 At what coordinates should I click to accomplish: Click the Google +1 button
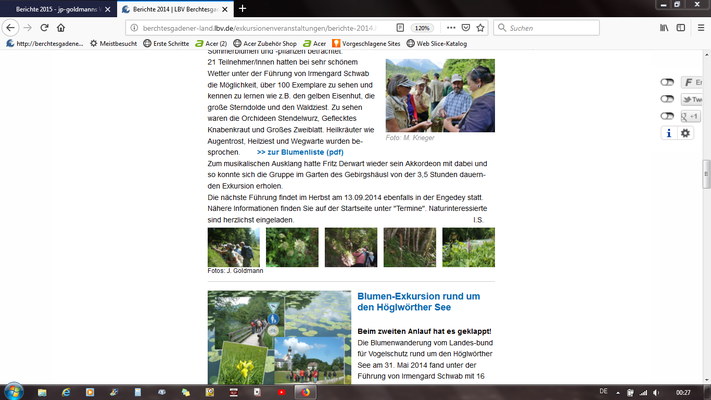click(x=691, y=117)
